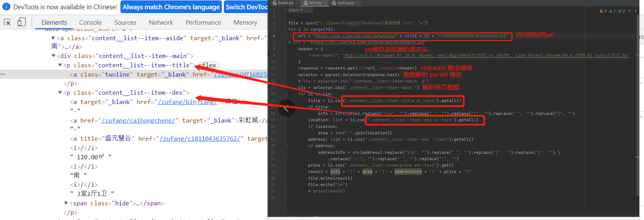
Task: Click the round back-arrow overlay button
Action: (x=286, y=108)
